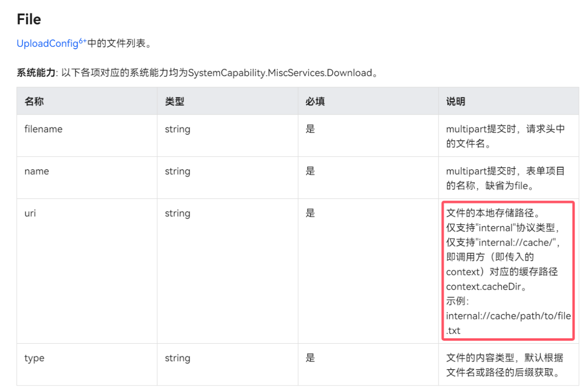586x392 pixels.
Task: Click the red-highlighted uri description box
Action: 508,271
